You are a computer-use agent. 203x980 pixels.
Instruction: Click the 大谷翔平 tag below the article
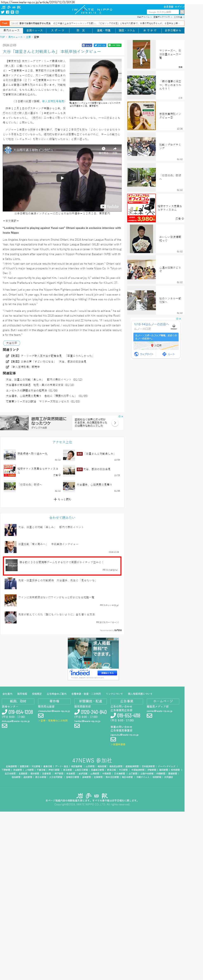pyautogui.click(x=11, y=343)
